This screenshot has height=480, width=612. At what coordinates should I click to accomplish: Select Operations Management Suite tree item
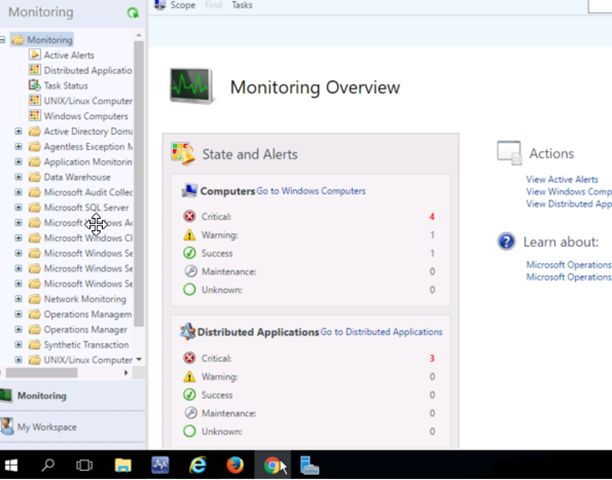click(x=88, y=314)
